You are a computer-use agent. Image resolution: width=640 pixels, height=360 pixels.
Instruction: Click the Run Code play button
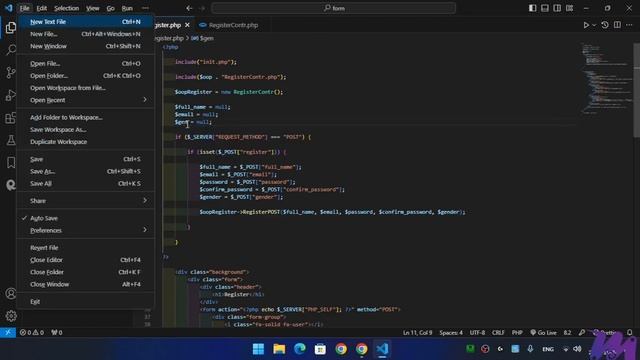tap(586, 25)
